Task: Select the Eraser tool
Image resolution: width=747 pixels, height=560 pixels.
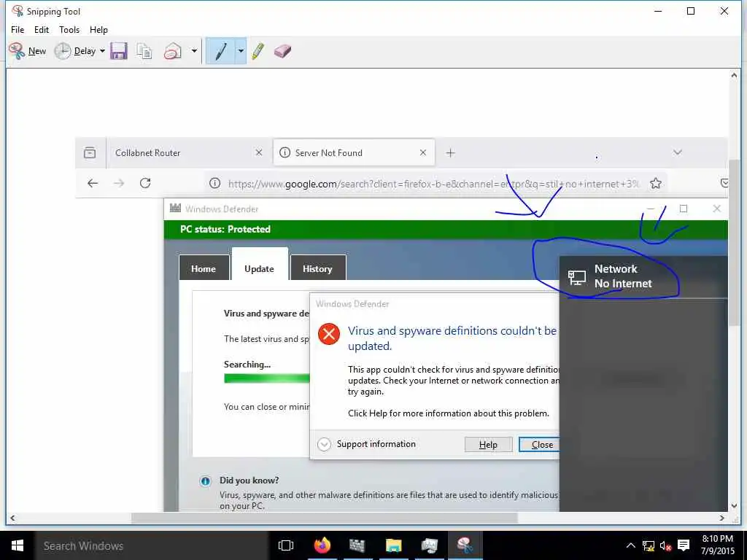Action: pos(282,51)
